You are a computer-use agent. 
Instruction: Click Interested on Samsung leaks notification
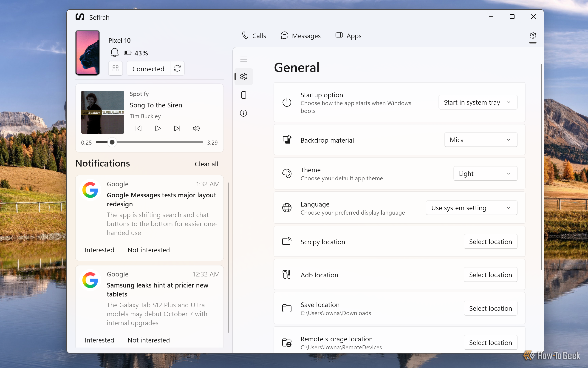pos(99,340)
